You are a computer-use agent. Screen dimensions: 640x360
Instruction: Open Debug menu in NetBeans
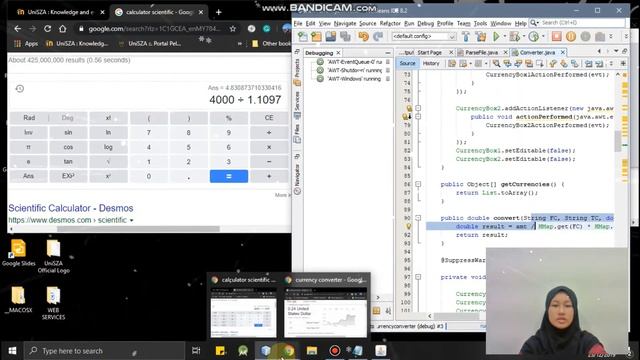tap(425, 24)
